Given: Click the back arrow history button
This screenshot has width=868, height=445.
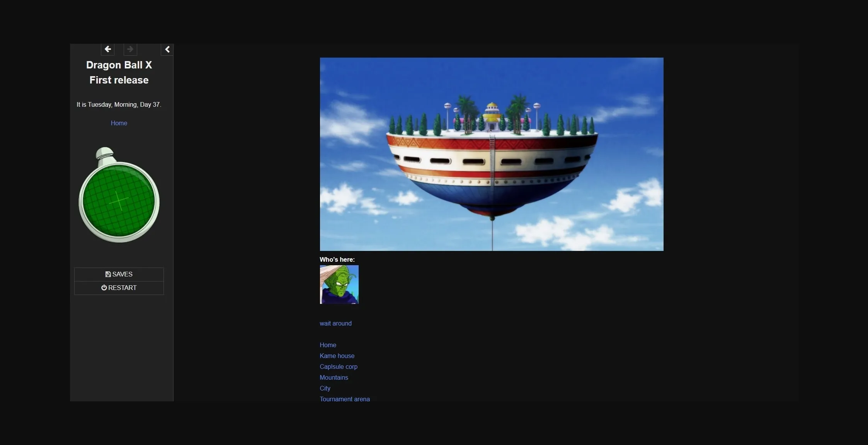Looking at the screenshot, I should pos(108,49).
